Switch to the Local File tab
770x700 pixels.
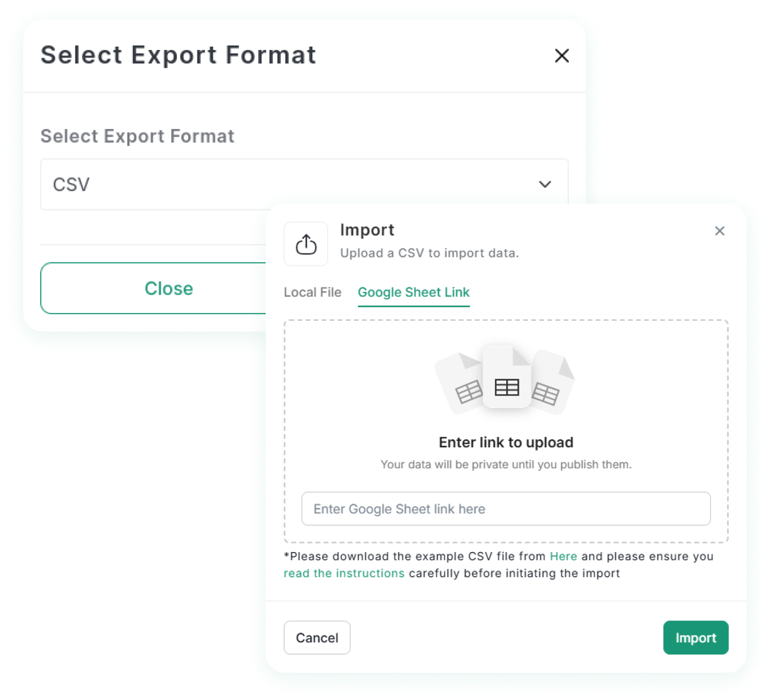tap(312, 292)
